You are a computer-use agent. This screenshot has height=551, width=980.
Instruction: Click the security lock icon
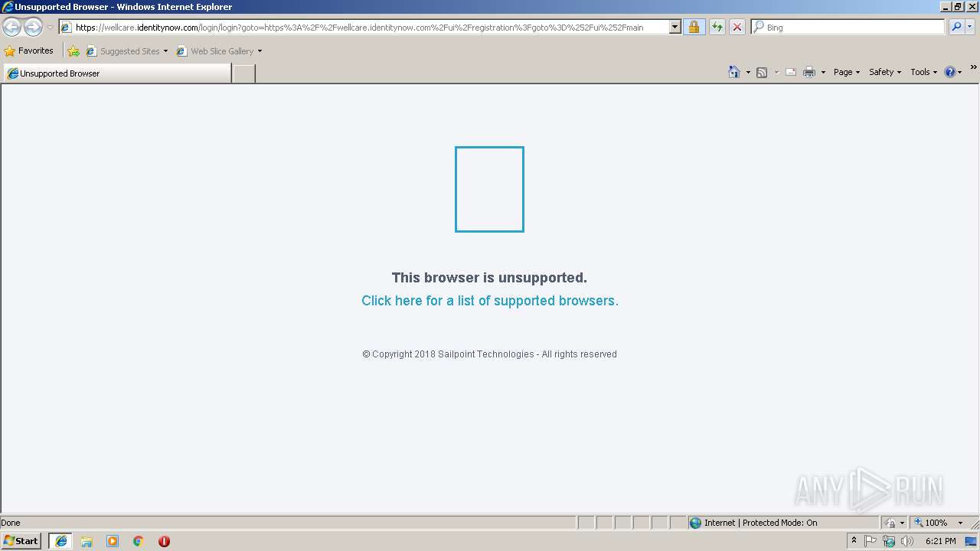tap(694, 27)
